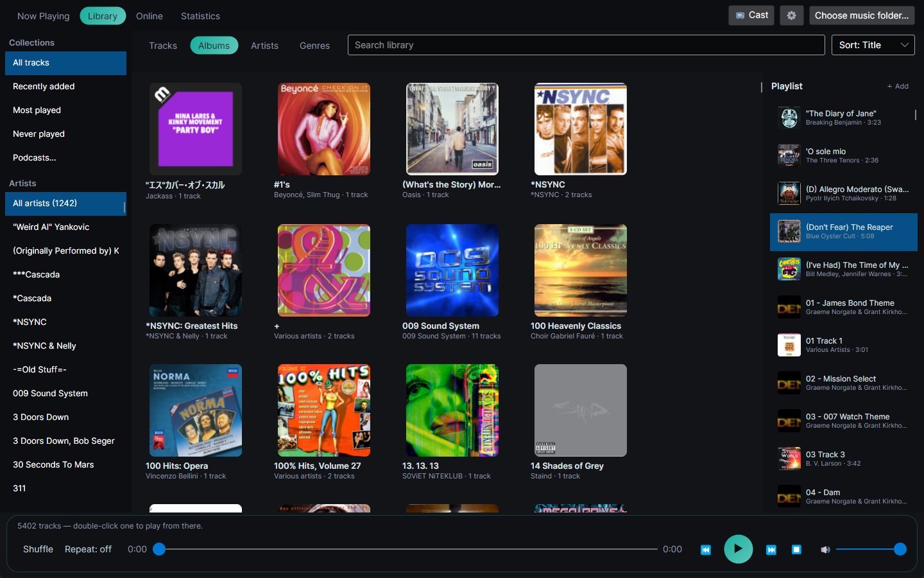Click the Cast button
This screenshot has height=578, width=924.
751,15
